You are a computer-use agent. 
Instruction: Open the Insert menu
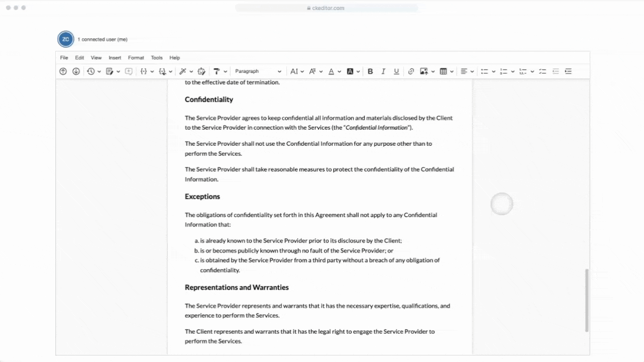(x=115, y=58)
